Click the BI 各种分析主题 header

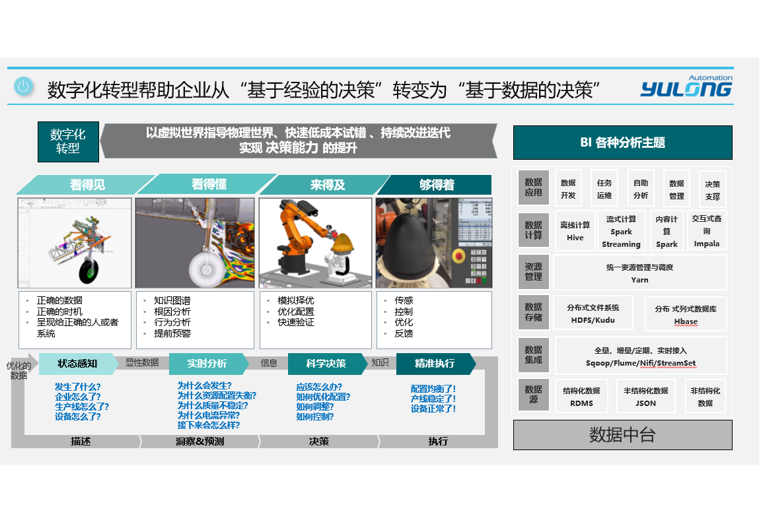pos(622,143)
